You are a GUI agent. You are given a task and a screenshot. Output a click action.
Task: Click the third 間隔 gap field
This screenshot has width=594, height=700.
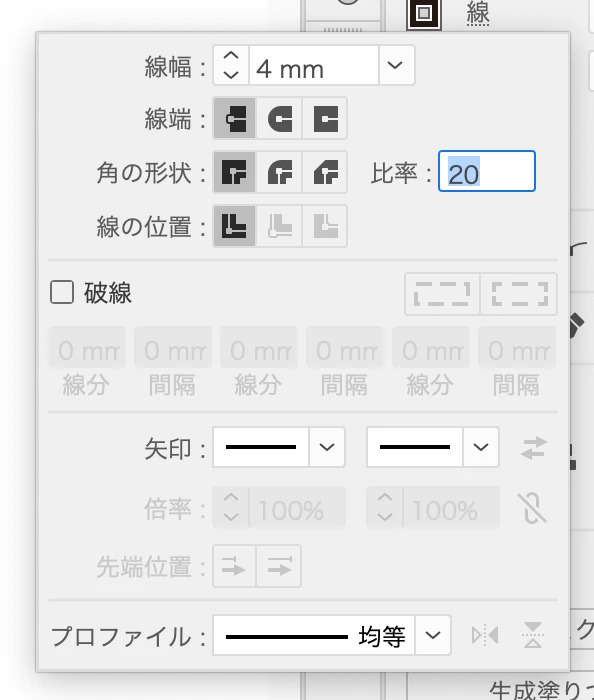tap(517, 348)
